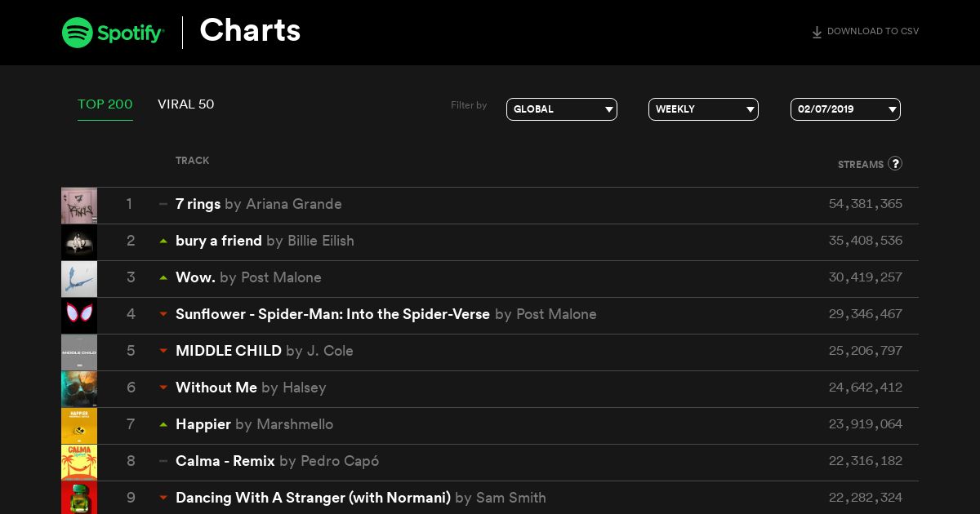Open the streams help question mark
This screenshot has width=980, height=514.
[895, 163]
